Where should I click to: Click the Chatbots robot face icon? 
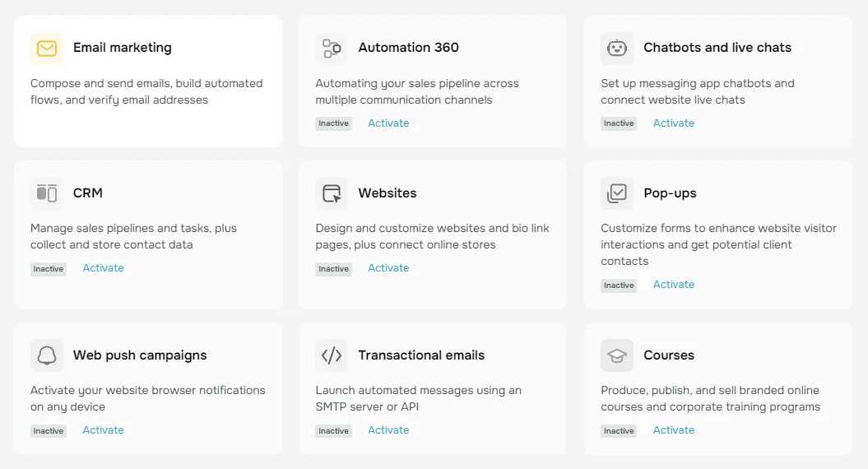tap(617, 49)
